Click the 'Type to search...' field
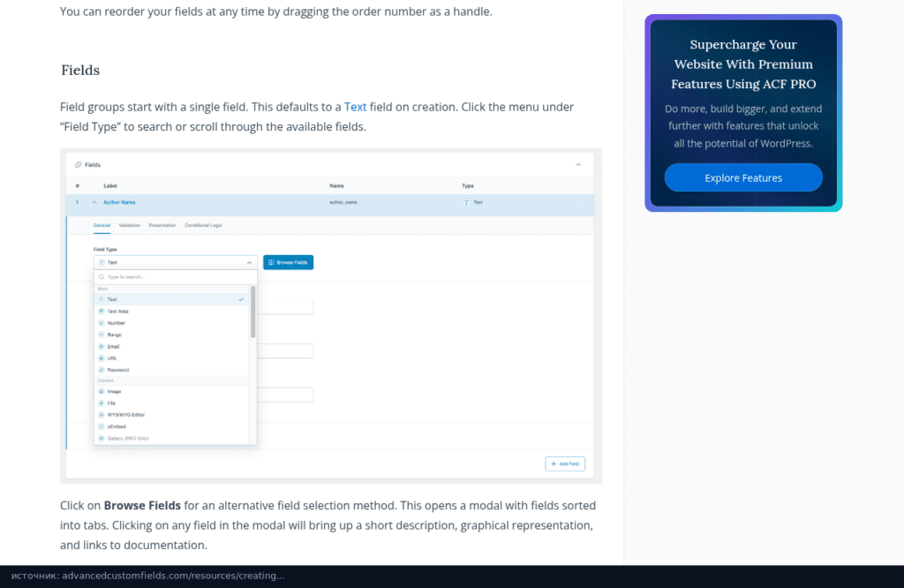904x588 pixels. pos(176,277)
